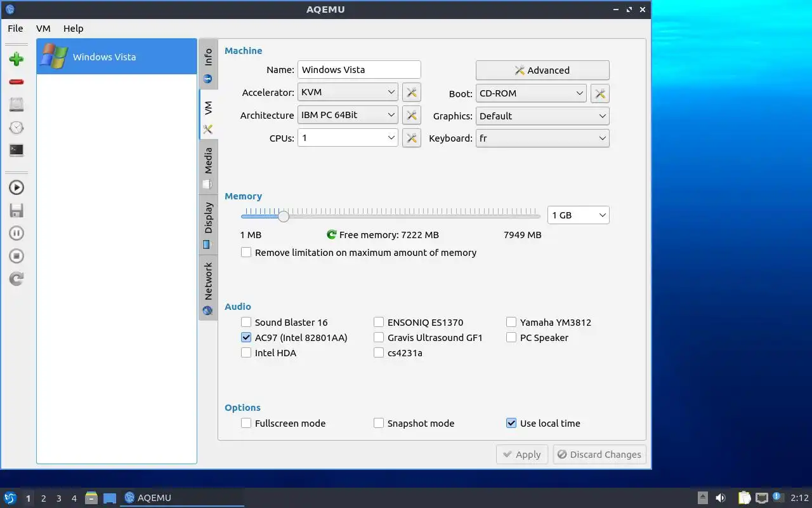Switch to the Network side tab
The image size is (812, 508).
[207, 288]
